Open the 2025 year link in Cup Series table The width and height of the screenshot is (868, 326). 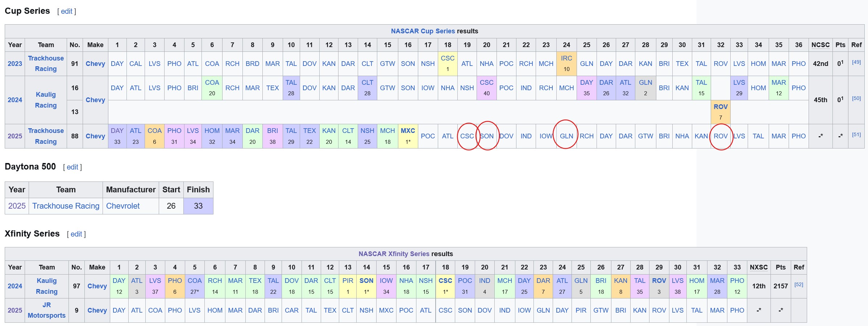coord(15,136)
